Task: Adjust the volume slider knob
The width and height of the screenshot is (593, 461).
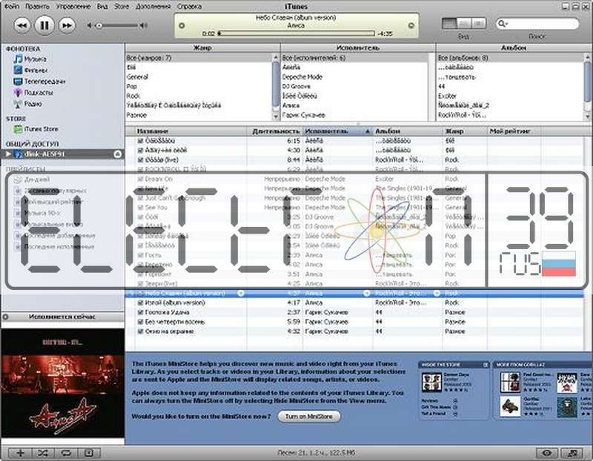Action: (x=99, y=25)
